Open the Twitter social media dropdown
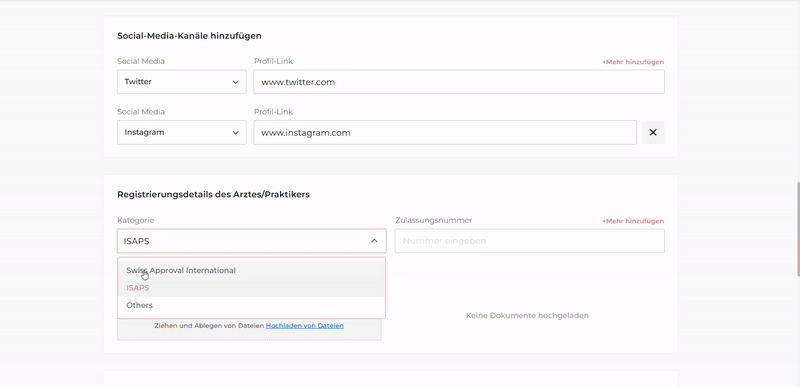 182,82
